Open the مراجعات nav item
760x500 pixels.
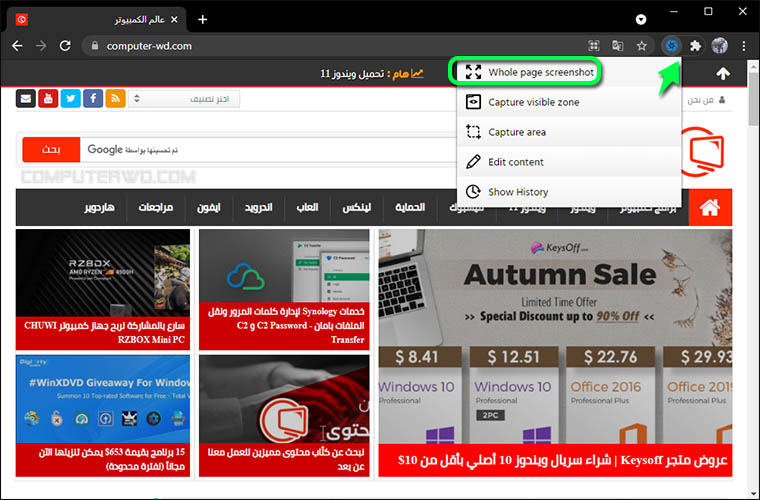156,207
